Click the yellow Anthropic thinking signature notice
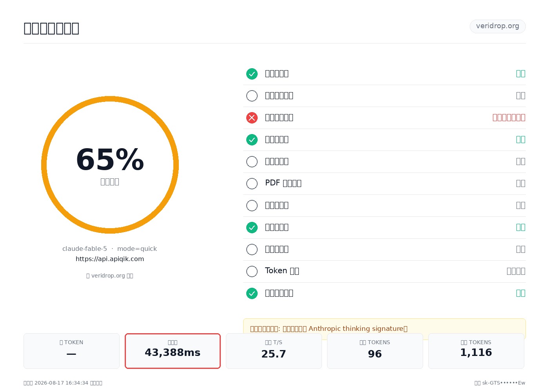Viewport: 549px width, 392px height. pyautogui.click(x=384, y=328)
